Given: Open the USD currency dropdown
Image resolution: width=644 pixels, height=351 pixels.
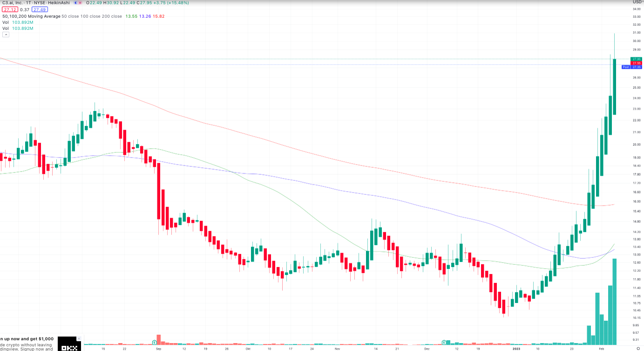Looking at the screenshot, I should click(637, 2).
